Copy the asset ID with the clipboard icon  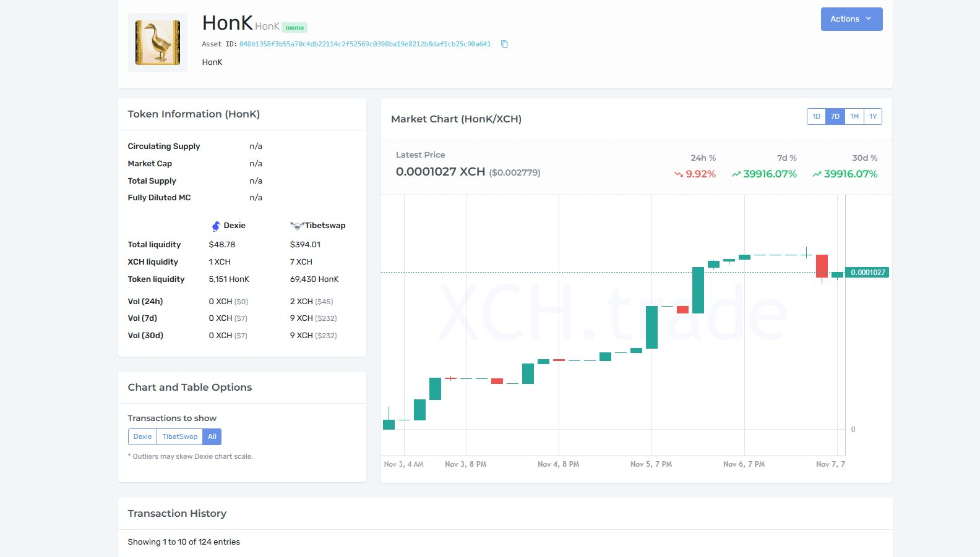click(x=504, y=44)
